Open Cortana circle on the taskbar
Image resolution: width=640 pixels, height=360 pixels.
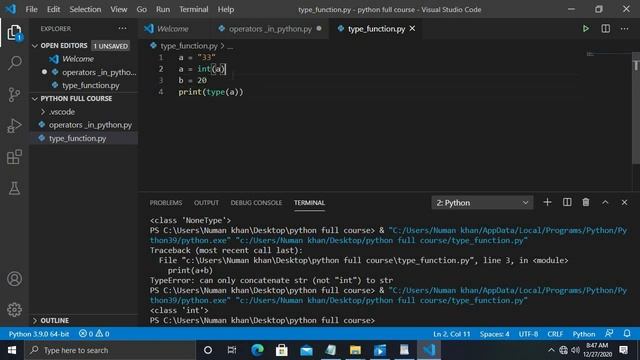[x=208, y=350]
